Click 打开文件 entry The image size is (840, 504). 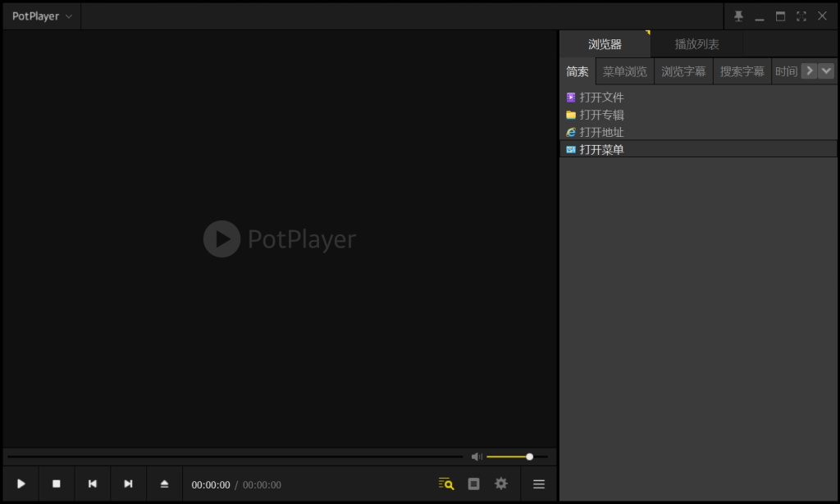(x=698, y=98)
